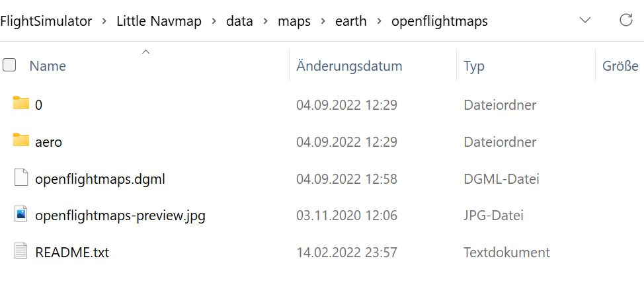This screenshot has width=644, height=281.
Task: Click the README.txt document icon
Action: 21,252
